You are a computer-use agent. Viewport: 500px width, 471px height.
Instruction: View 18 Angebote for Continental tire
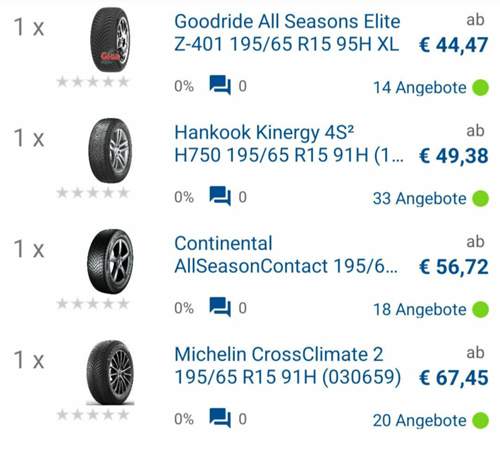[420, 309]
